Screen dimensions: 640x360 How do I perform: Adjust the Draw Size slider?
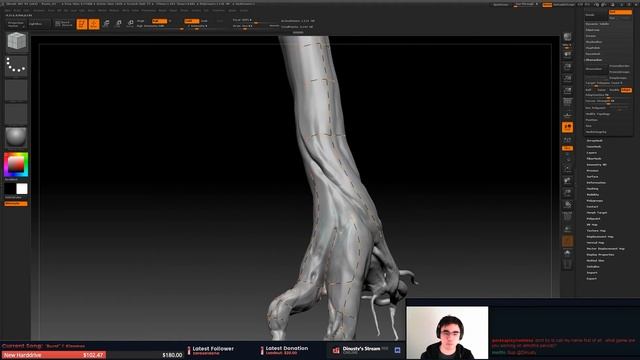(250, 27)
